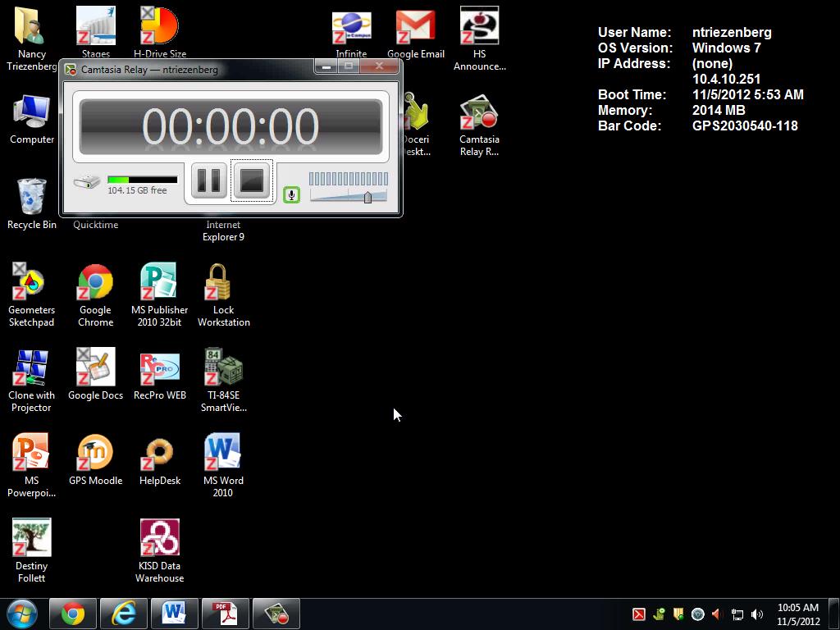Switch to Word on the taskbar
The image size is (840, 630).
pyautogui.click(x=175, y=614)
